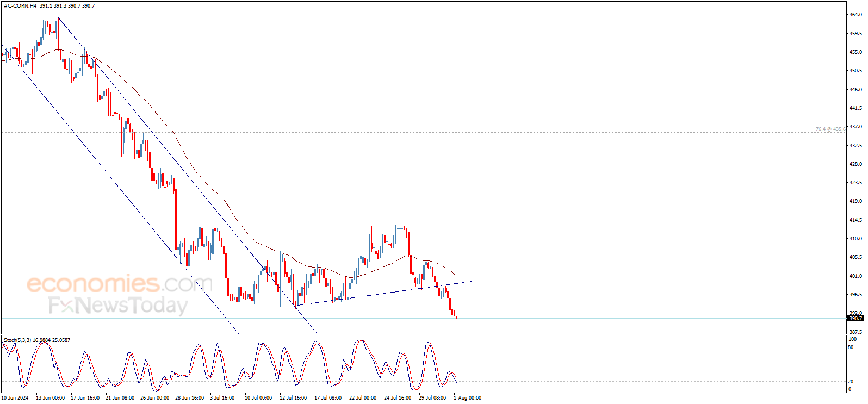Select the 459.5 price axis label

tap(855, 33)
